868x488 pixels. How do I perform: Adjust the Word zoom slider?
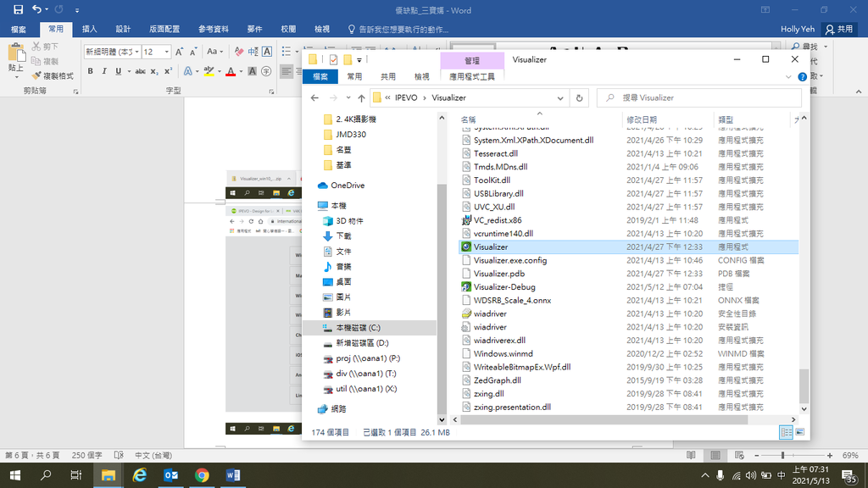[x=782, y=455]
